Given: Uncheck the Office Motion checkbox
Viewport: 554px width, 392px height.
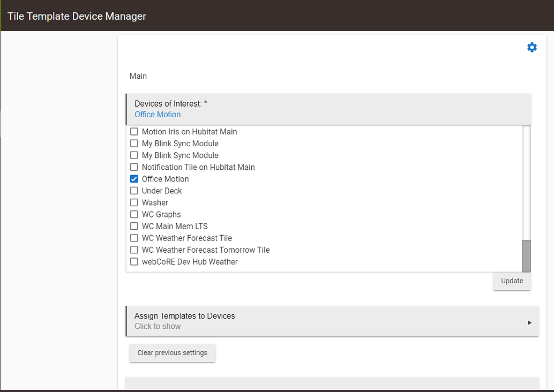Looking at the screenshot, I should click(133, 178).
